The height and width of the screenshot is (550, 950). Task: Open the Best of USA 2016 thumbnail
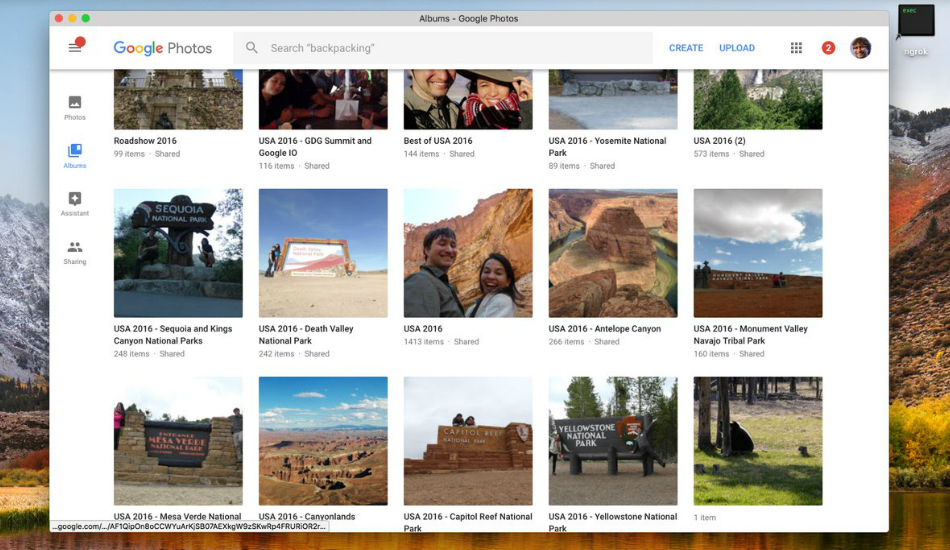coord(468,99)
